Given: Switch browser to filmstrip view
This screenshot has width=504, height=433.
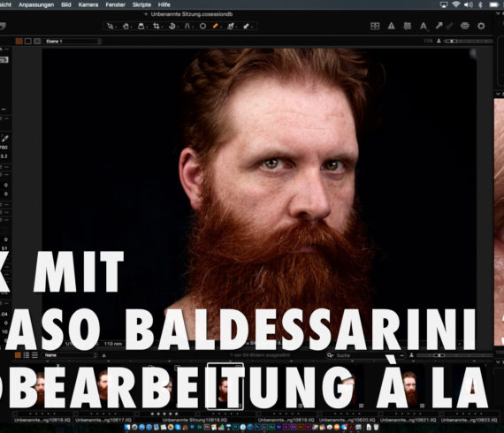Looking at the screenshot, I should pos(34,355).
